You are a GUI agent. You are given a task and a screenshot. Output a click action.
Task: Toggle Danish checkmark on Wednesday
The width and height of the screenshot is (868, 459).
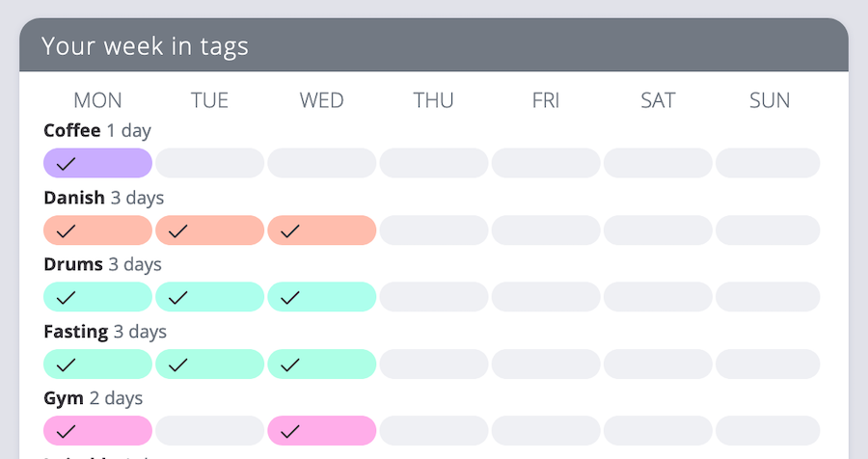(321, 229)
